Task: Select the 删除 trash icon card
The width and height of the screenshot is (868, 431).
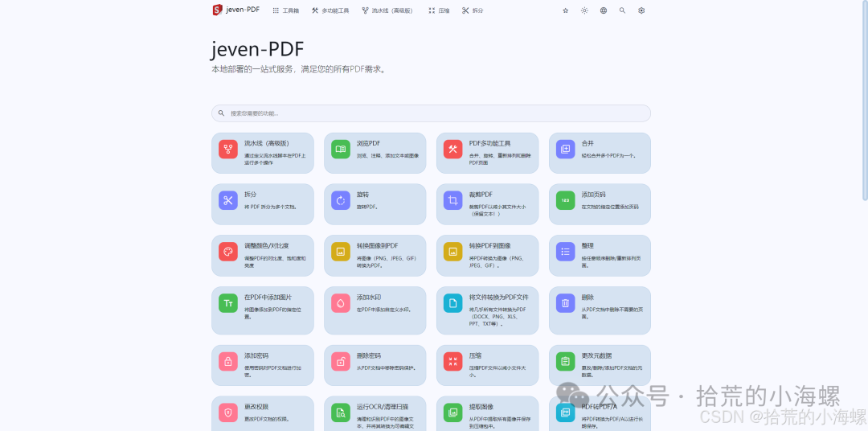Action: coord(565,303)
